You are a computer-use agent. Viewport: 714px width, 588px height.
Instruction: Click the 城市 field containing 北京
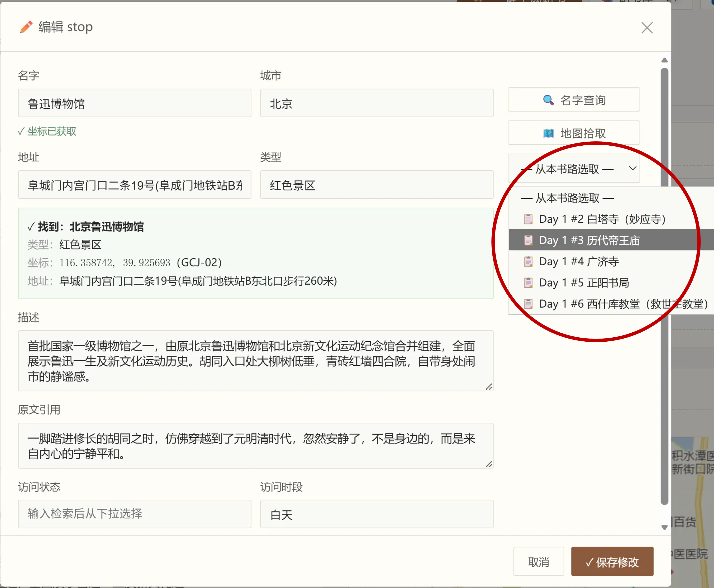point(376,103)
